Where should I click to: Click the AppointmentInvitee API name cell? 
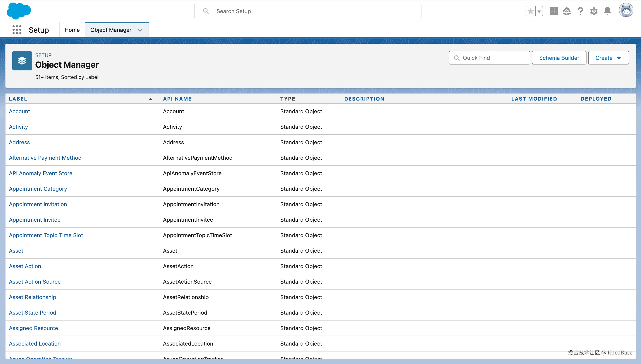coord(188,220)
